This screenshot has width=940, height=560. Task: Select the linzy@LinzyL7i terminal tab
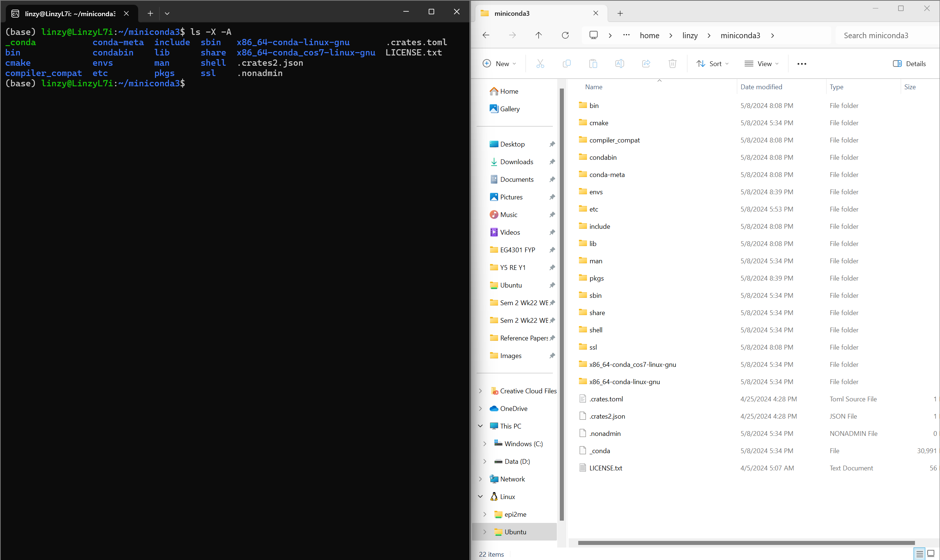tap(72, 14)
